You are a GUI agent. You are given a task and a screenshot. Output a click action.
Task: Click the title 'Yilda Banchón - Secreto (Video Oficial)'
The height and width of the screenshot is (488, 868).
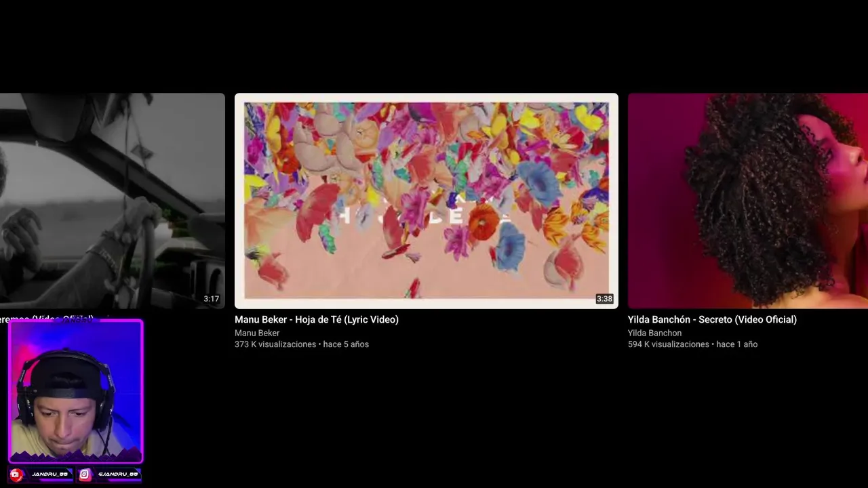tap(712, 319)
